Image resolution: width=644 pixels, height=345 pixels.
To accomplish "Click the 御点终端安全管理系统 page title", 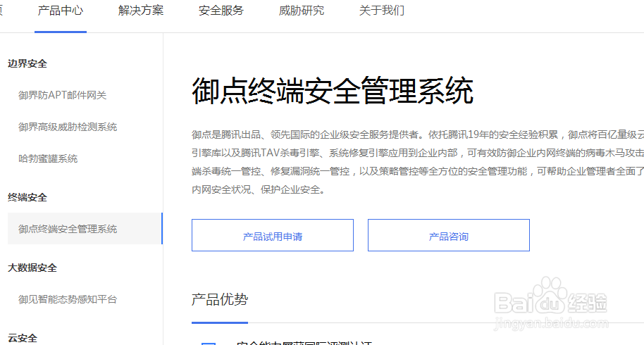I will (333, 91).
